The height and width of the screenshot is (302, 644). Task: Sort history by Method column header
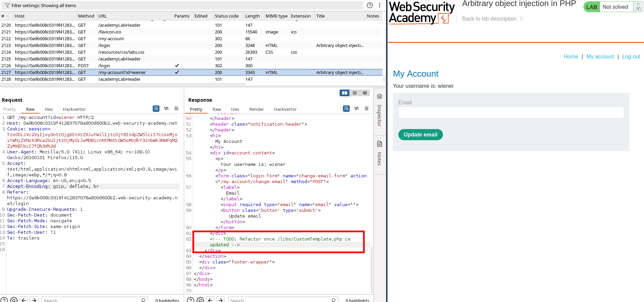tap(86, 16)
